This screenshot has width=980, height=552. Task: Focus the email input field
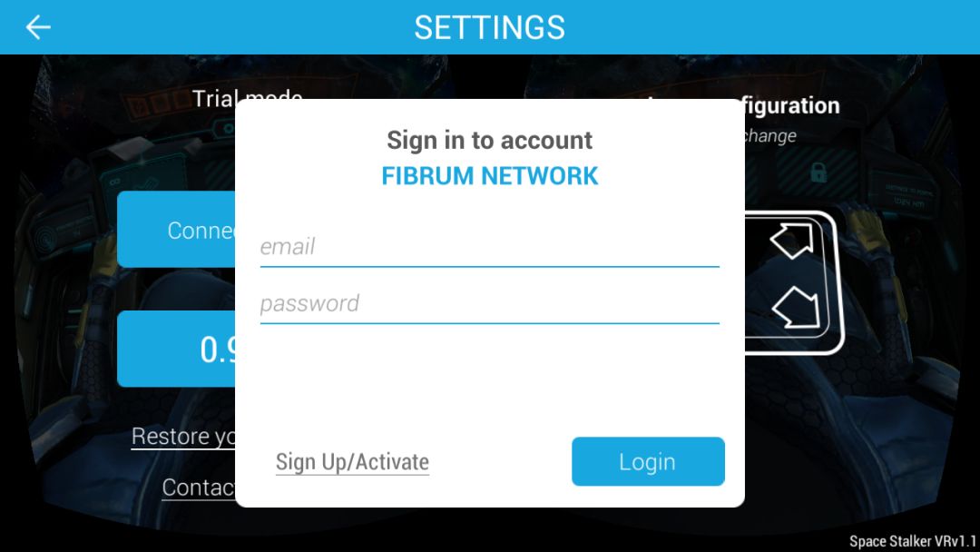489,247
